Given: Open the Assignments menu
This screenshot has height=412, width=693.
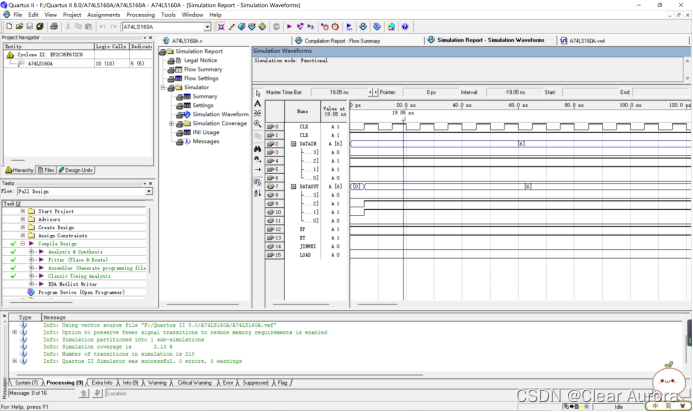Looking at the screenshot, I should 103,15.
